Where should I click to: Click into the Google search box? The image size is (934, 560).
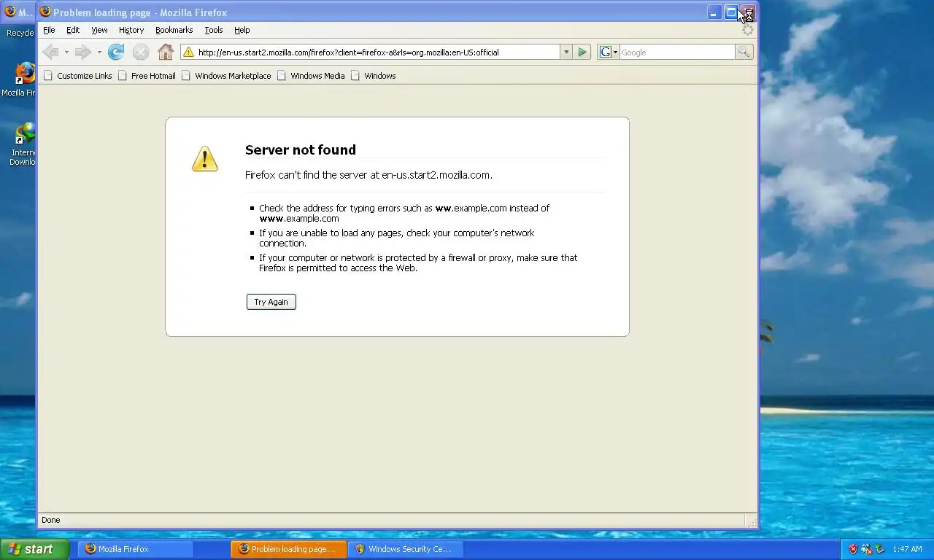point(677,52)
